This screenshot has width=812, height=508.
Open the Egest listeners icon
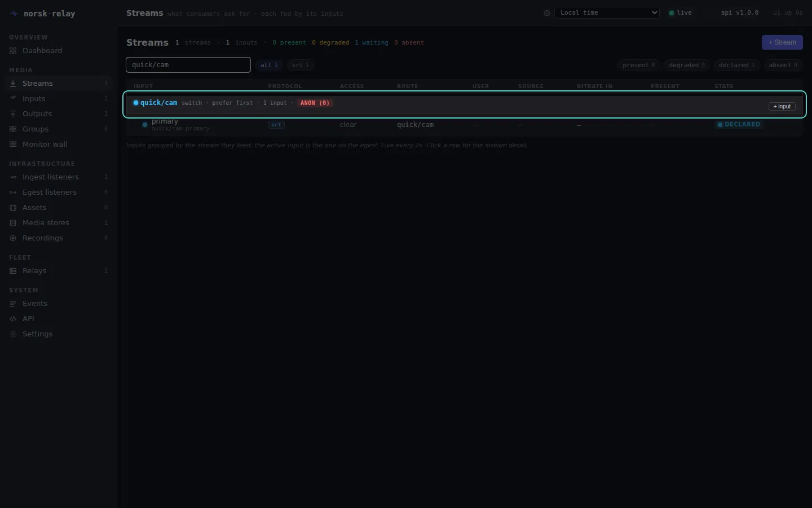(x=13, y=192)
